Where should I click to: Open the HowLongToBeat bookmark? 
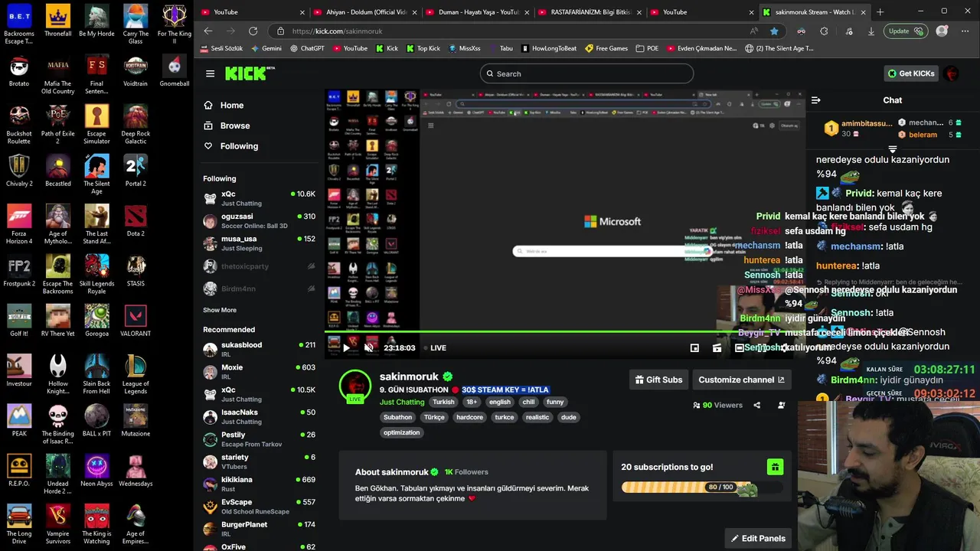(548, 48)
